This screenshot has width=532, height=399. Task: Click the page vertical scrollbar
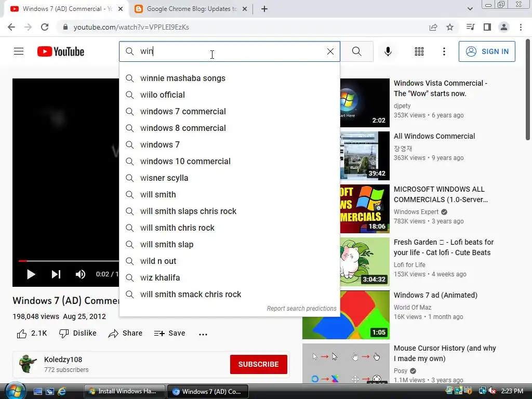tap(528, 90)
